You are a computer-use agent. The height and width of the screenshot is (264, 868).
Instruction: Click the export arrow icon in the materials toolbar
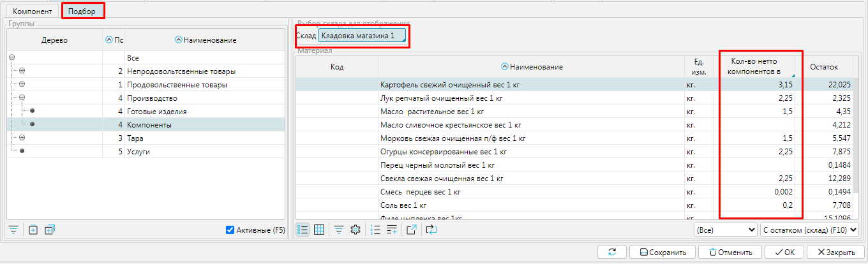pyautogui.click(x=412, y=230)
